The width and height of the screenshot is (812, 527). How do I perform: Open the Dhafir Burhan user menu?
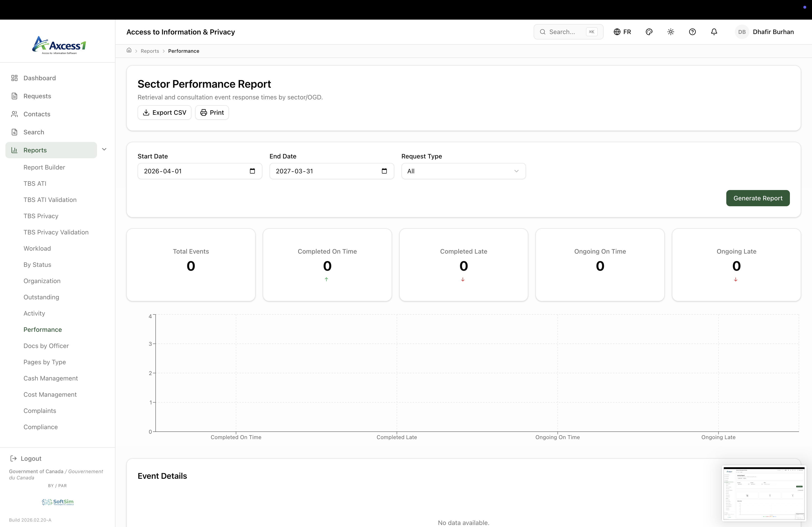(x=765, y=32)
